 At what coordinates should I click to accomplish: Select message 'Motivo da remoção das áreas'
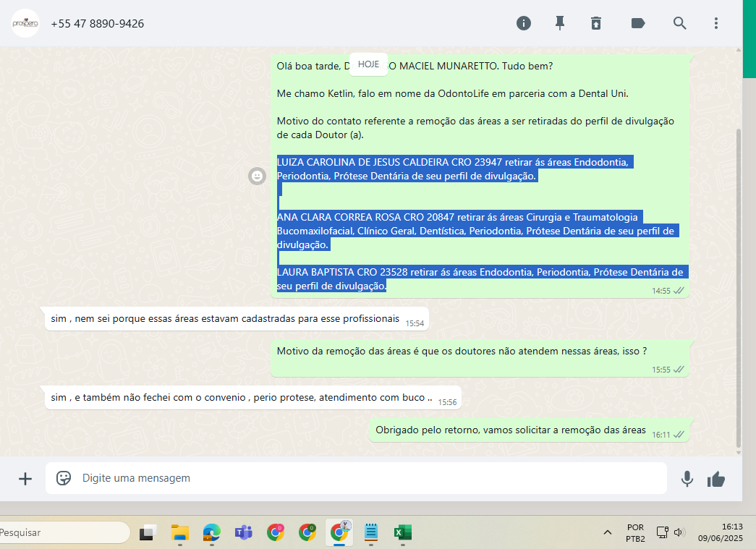480,357
